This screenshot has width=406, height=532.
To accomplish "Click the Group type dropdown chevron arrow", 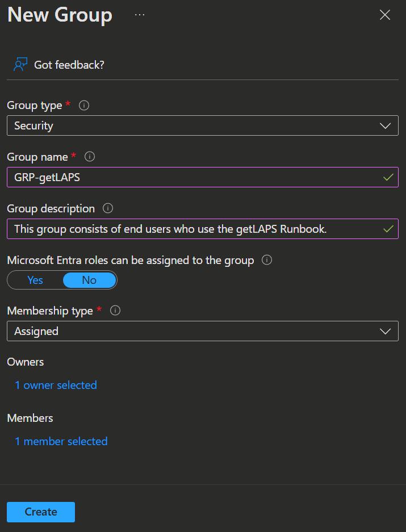I will click(x=385, y=126).
